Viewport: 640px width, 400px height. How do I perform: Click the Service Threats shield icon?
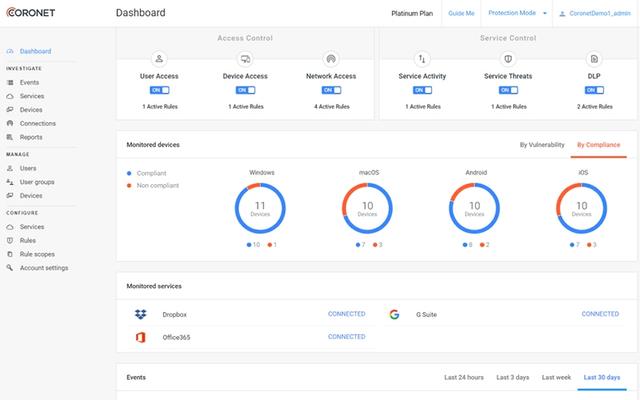click(507, 59)
